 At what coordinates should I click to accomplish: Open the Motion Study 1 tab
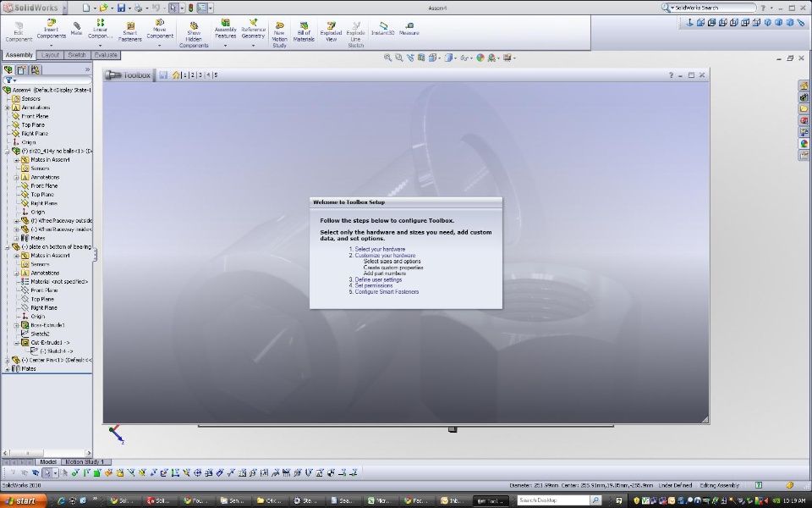(85, 462)
